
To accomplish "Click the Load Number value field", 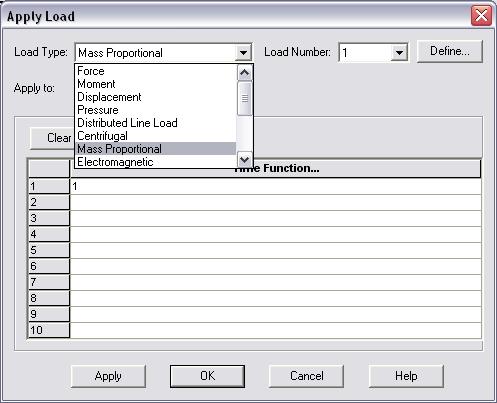I will pyautogui.click(x=365, y=53).
